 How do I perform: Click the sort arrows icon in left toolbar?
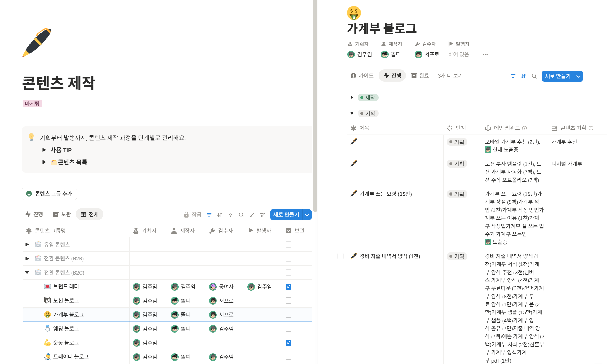[220, 215]
